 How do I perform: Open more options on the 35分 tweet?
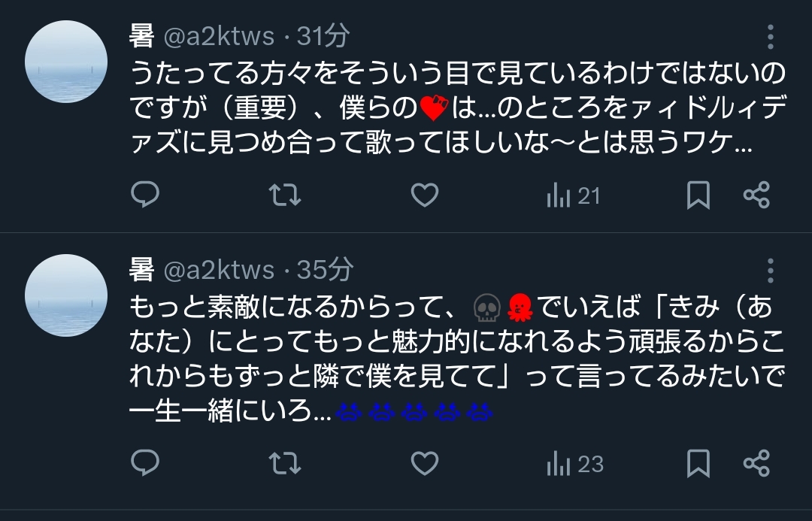pos(771,271)
